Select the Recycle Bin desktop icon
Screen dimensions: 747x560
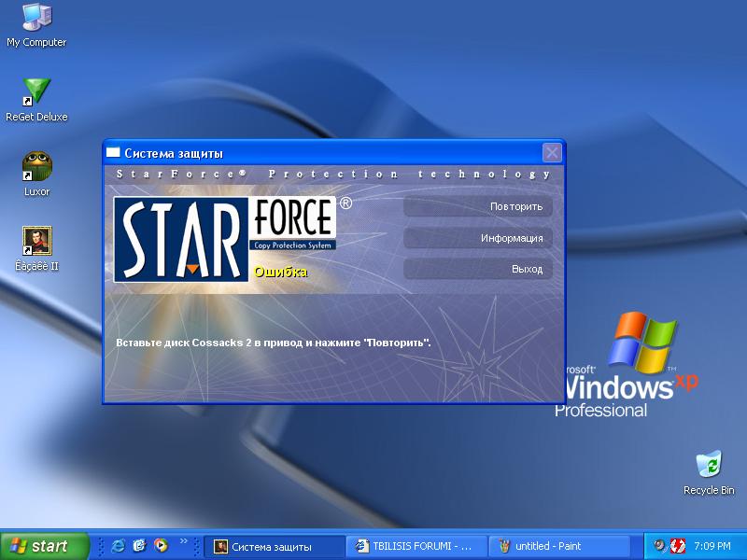pos(709,473)
